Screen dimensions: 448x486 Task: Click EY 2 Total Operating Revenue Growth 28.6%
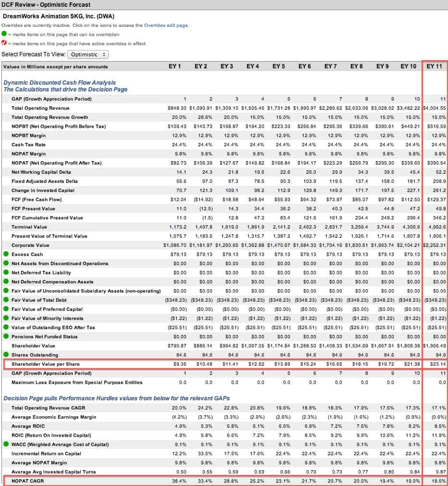(205, 117)
